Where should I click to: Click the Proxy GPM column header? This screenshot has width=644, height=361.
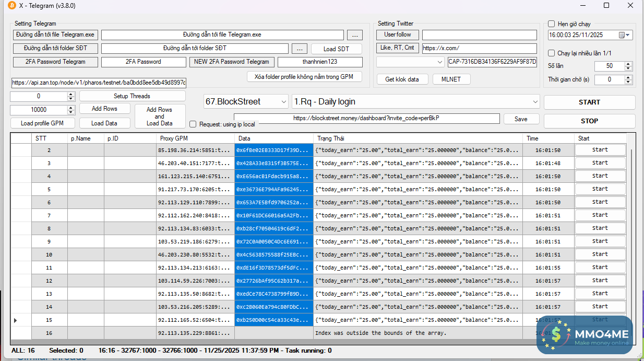click(195, 138)
